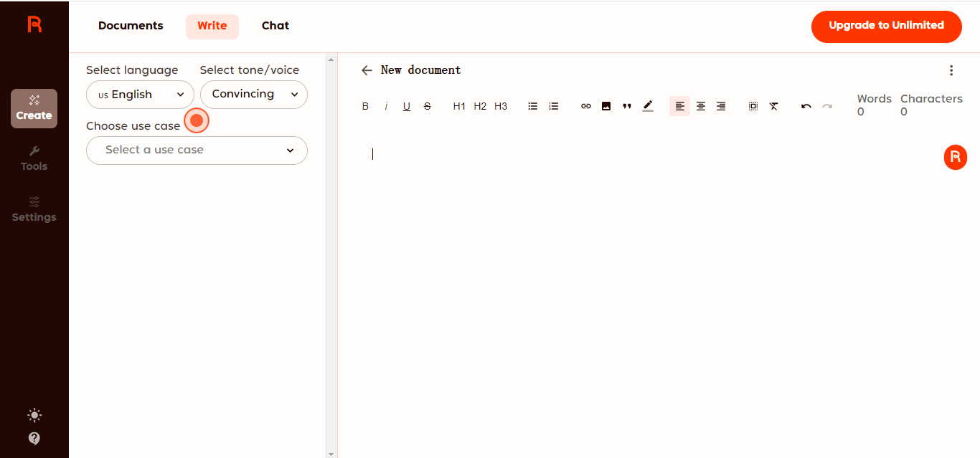Apply Heading 2 style
Viewport: 980px width, 458px height.
480,106
